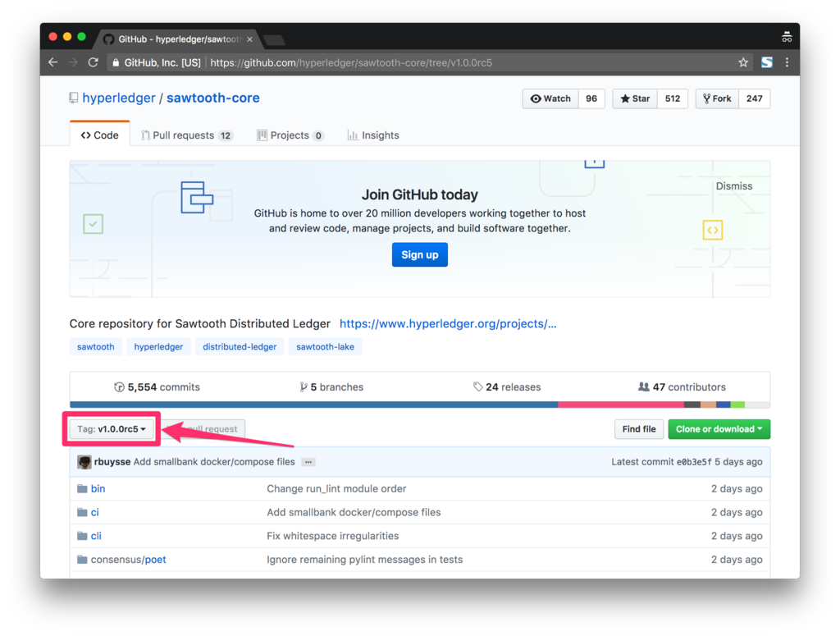Open 'Ignore remaining pylint messages in tests' commit
Viewport: 840px width, 636px height.
[x=365, y=560]
